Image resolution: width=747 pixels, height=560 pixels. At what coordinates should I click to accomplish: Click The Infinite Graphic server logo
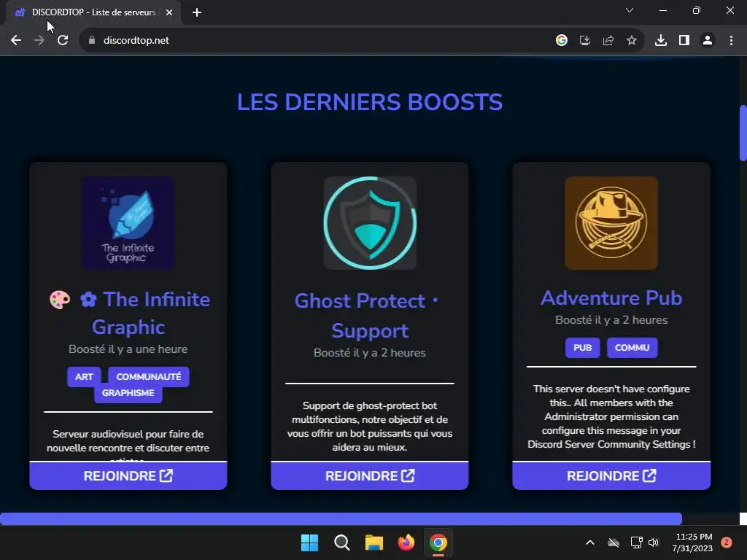tap(128, 223)
